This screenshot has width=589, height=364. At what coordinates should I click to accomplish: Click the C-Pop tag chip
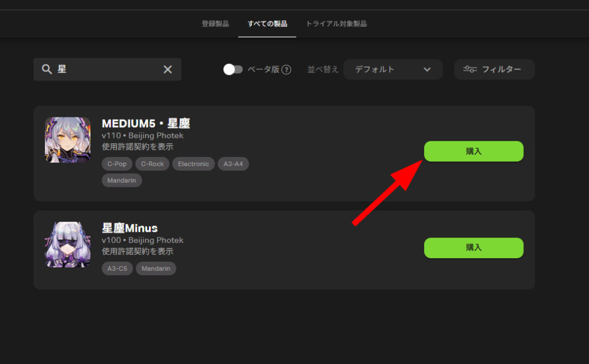(117, 164)
